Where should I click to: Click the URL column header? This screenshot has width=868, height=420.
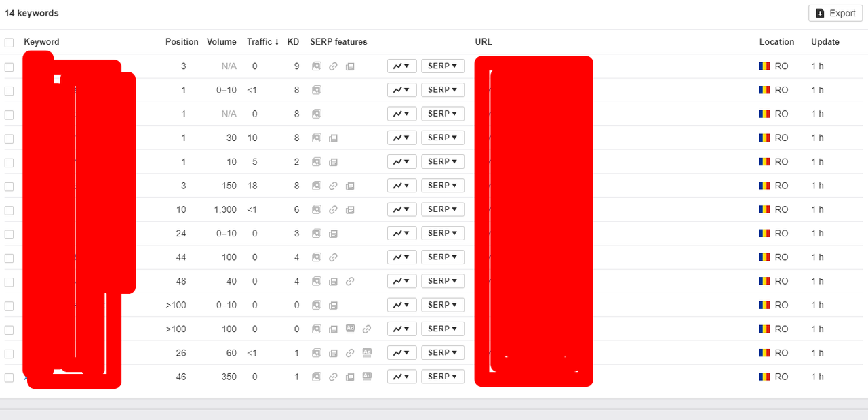[484, 42]
